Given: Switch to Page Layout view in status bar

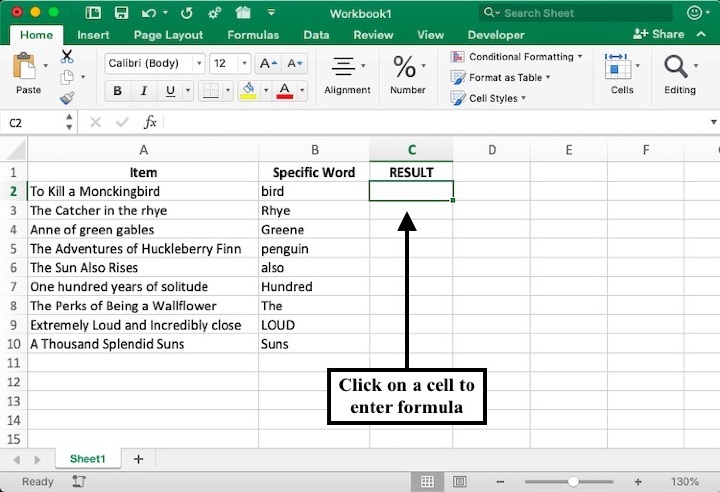Looking at the screenshot, I should [x=457, y=482].
